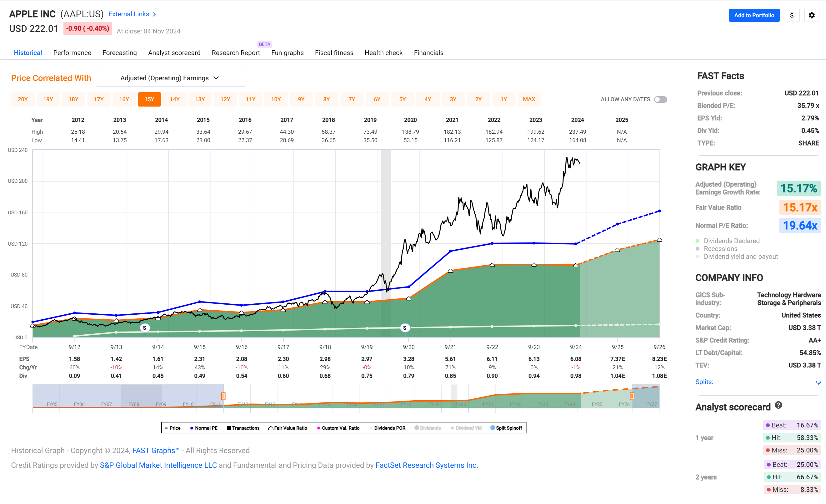This screenshot has height=504, width=826.
Task: Go to the Fiscal fitness tab
Action: (x=334, y=52)
